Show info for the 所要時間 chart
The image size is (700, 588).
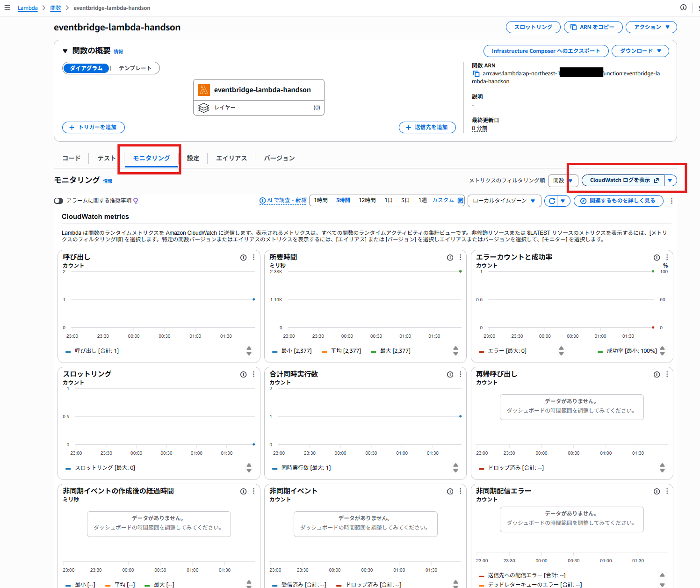coord(450,258)
